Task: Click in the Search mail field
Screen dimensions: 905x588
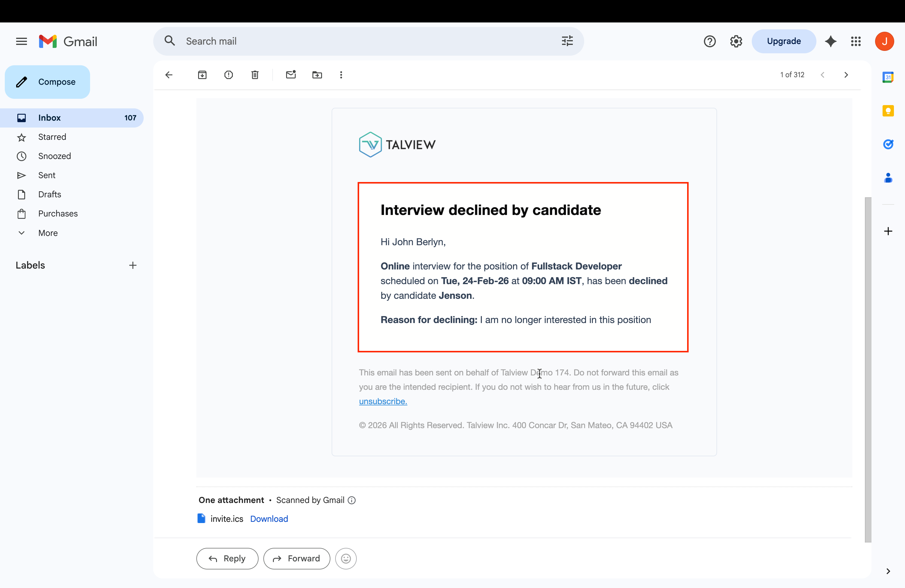Action: pyautogui.click(x=365, y=41)
